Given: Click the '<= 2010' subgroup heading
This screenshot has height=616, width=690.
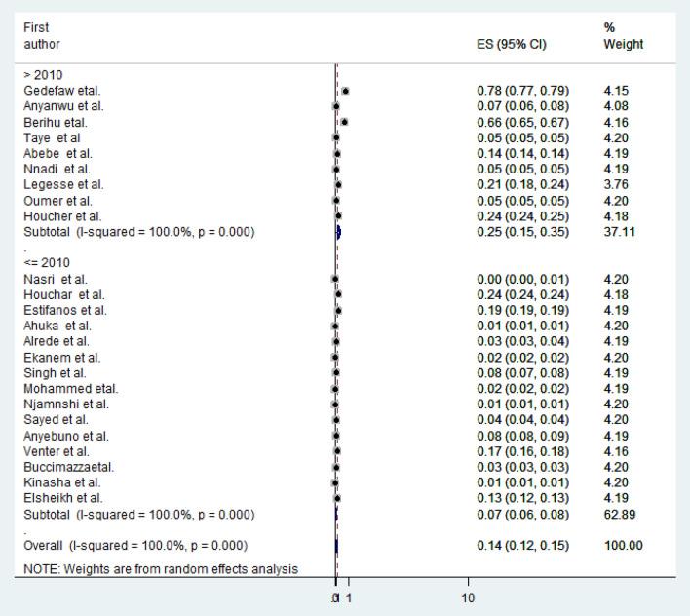Looking at the screenshot, I should 47,263.
